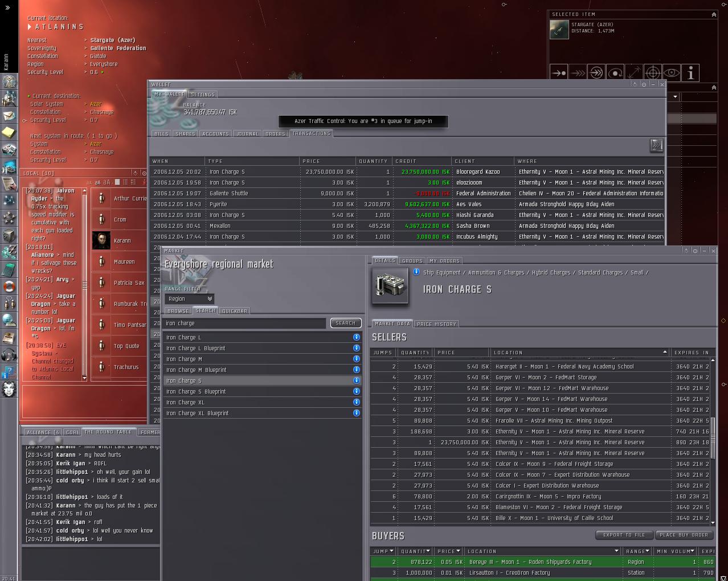Switch to the Price History tab
The height and width of the screenshot is (581, 728).
(x=436, y=324)
